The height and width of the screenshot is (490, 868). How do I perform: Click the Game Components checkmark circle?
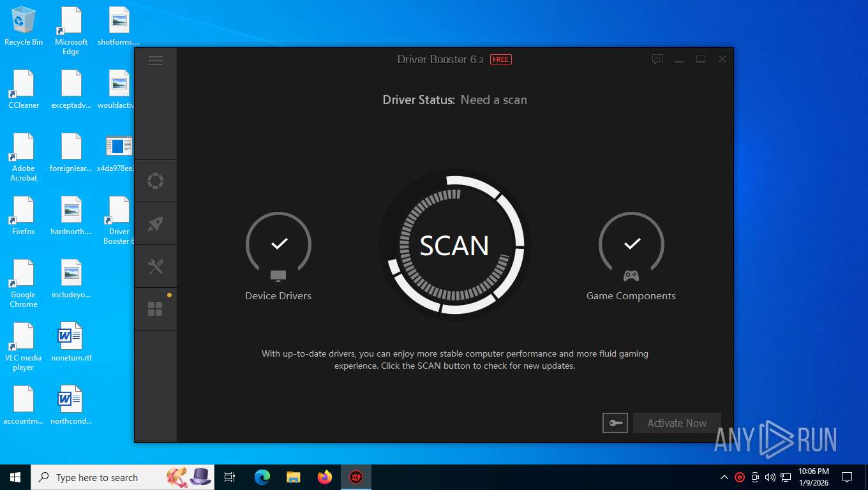[x=631, y=245]
